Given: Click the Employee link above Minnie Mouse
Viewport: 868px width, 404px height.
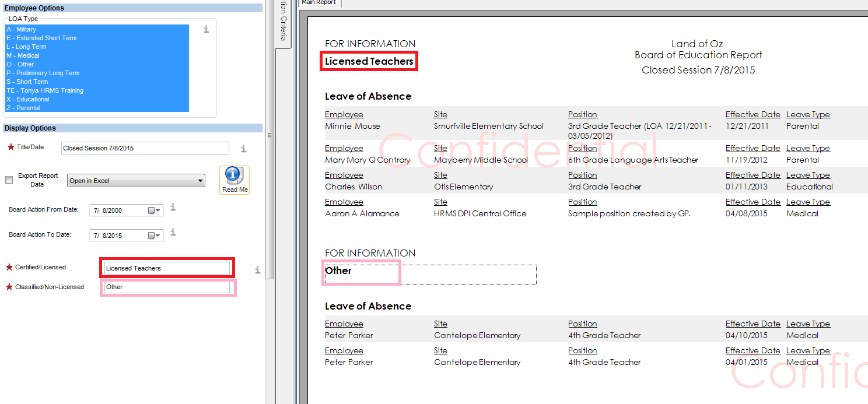Looking at the screenshot, I should click(344, 114).
